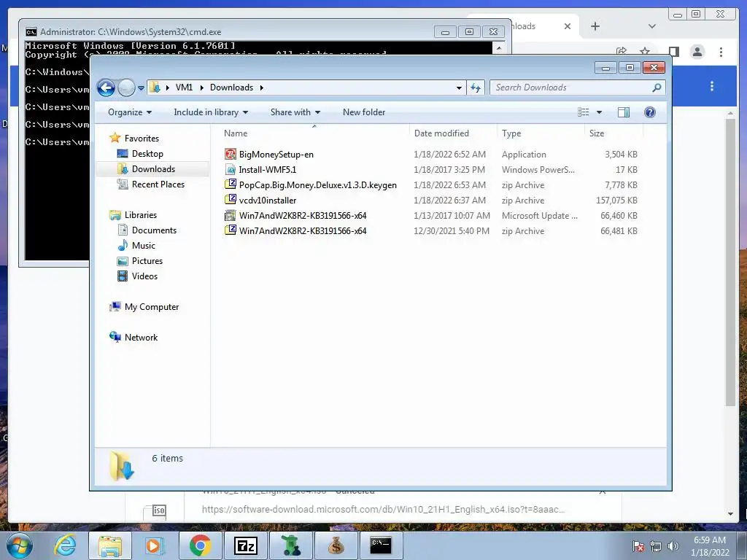The image size is (747, 560).
Task: Click the volume speaker tray icon
Action: [x=673, y=546]
